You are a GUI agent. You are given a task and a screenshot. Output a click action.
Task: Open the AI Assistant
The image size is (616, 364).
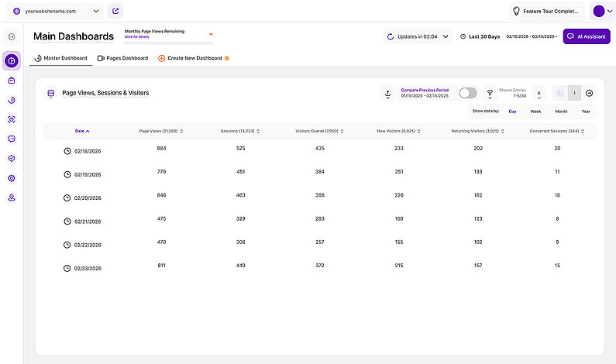tap(587, 36)
